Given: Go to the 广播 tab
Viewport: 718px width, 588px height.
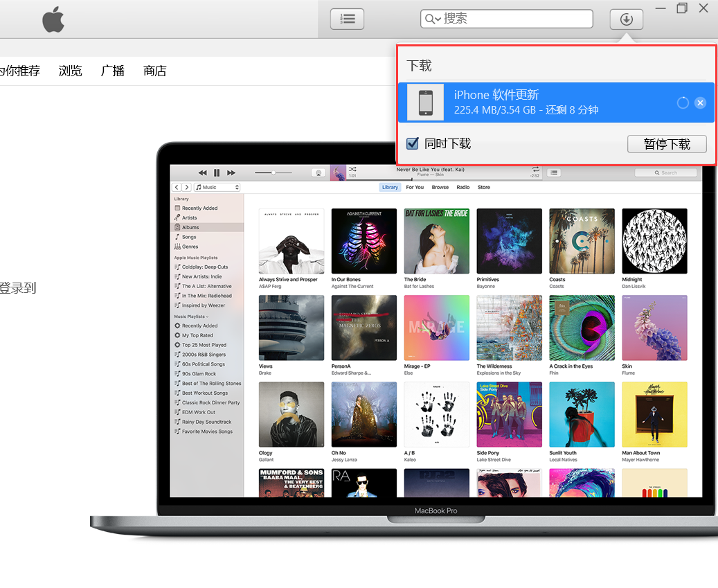Looking at the screenshot, I should [113, 71].
